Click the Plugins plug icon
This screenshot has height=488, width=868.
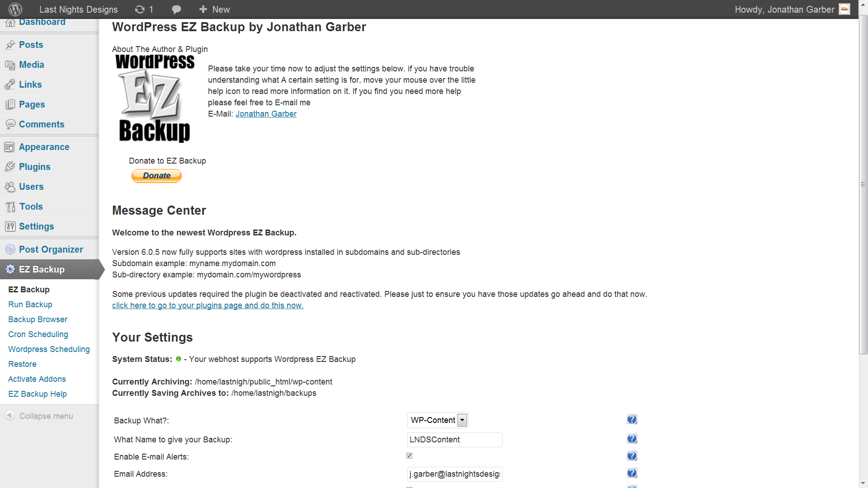(10, 167)
